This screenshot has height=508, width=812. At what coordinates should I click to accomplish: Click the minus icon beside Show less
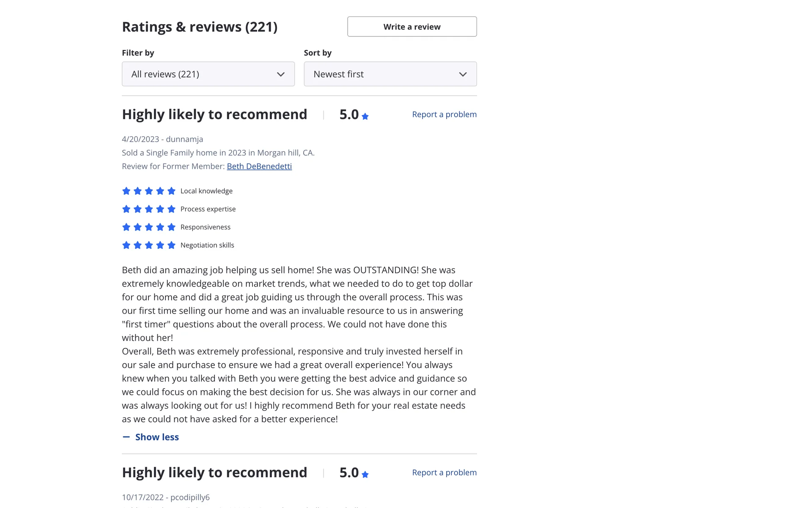tap(126, 437)
